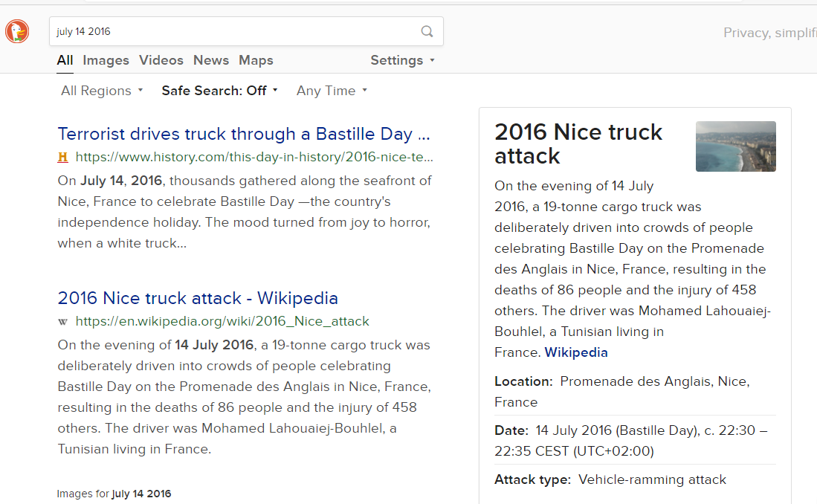Click the info panel description paragraph
The height and width of the screenshot is (504, 817).
coord(633,269)
